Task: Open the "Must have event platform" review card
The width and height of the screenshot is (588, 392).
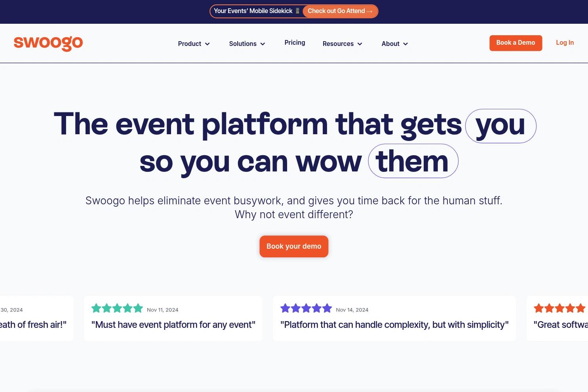Action: click(173, 318)
